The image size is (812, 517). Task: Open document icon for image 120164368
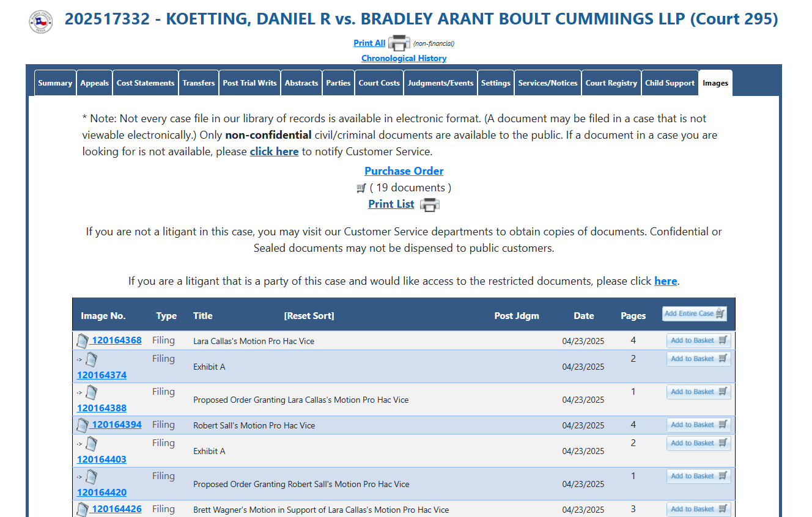[83, 341]
